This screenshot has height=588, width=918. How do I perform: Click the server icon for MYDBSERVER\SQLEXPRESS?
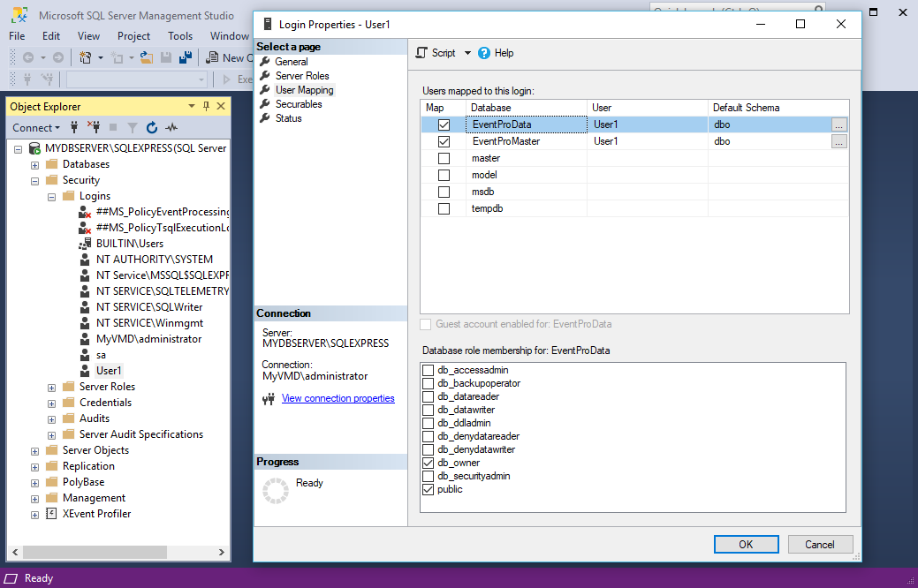pos(34,148)
